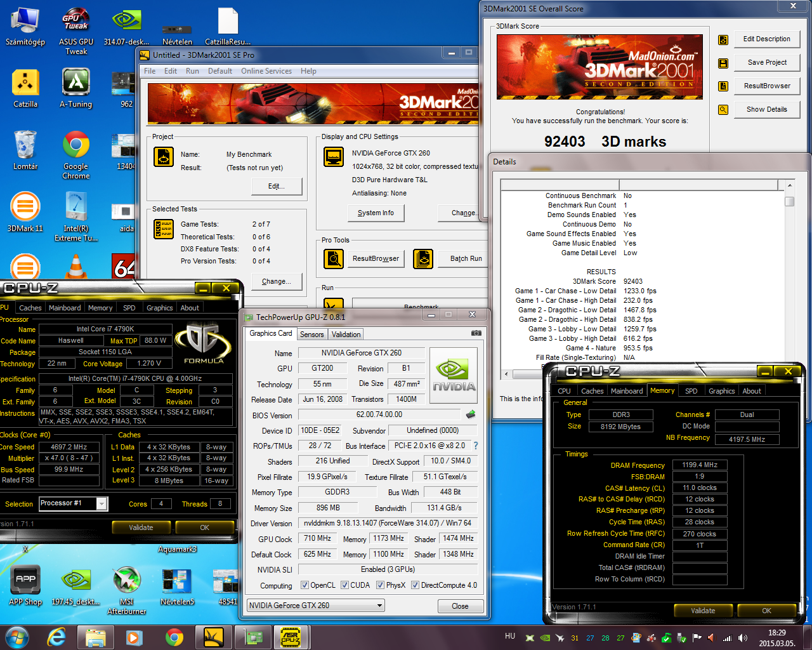Click the Save Project button
Image resolution: width=812 pixels, height=650 pixels.
point(767,62)
